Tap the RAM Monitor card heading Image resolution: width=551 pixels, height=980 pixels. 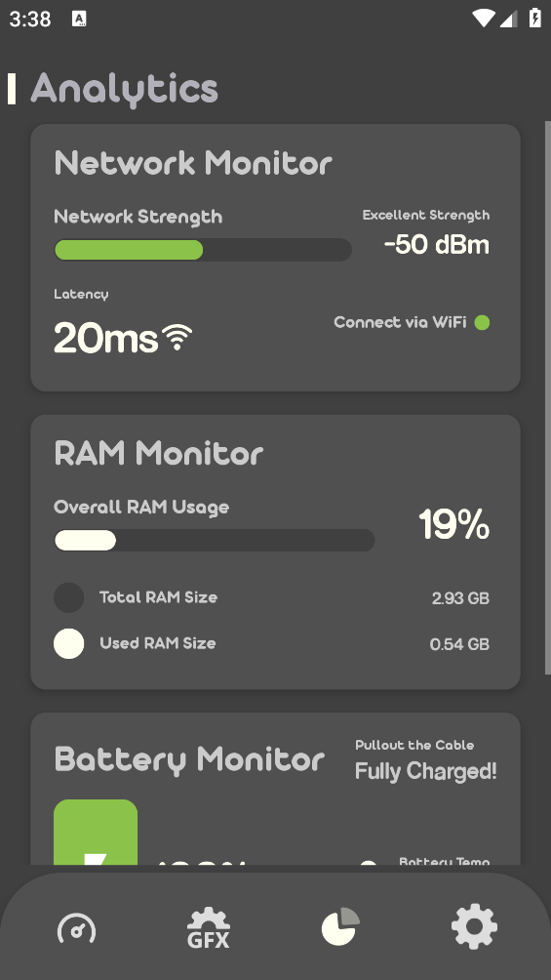(x=159, y=453)
